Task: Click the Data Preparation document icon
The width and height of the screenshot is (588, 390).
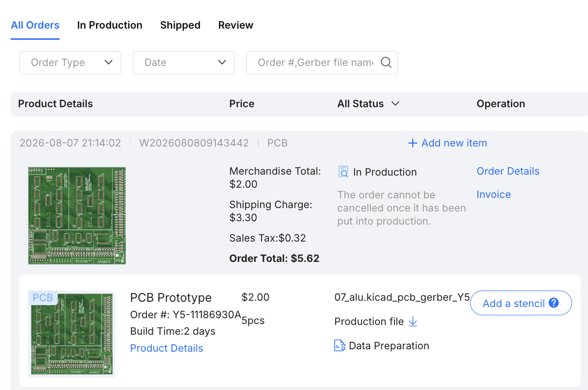Action: tap(340, 346)
